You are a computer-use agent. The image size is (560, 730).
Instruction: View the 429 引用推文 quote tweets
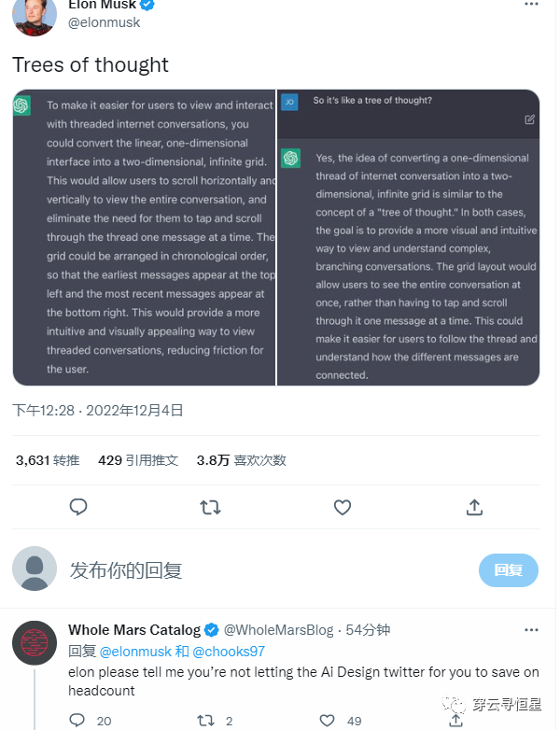(x=137, y=460)
